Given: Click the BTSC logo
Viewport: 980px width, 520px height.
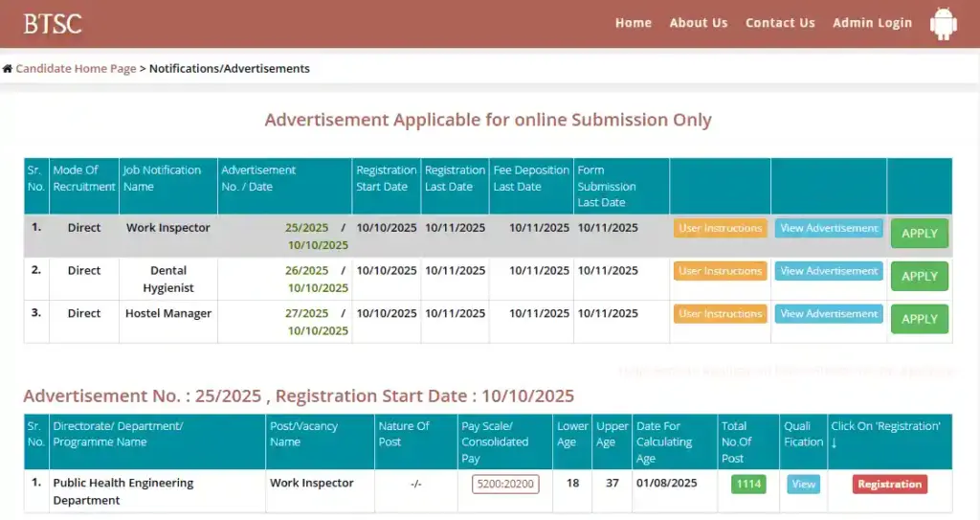Looking at the screenshot, I should [53, 24].
